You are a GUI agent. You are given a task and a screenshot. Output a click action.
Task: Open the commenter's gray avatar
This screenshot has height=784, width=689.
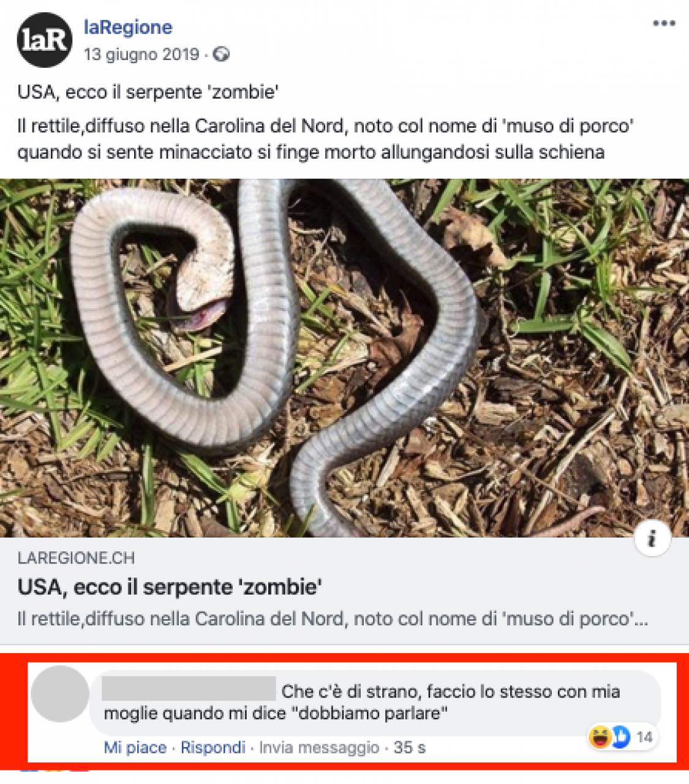click(59, 694)
